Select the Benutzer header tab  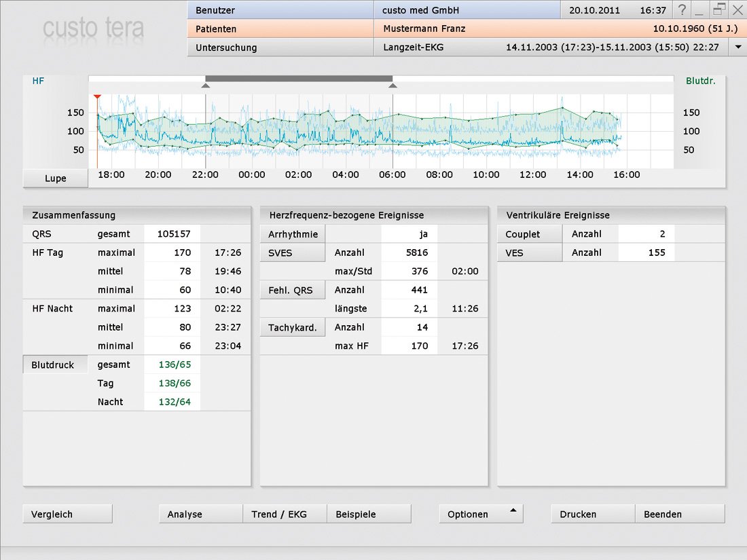click(280, 10)
